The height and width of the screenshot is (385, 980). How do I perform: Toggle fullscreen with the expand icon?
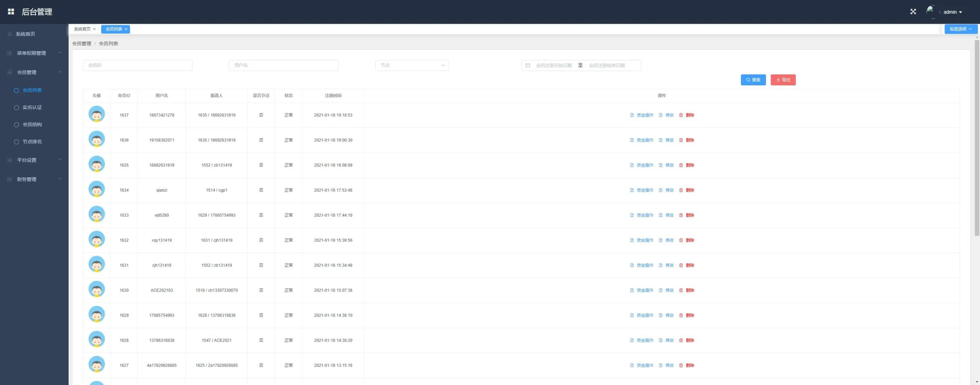[x=913, y=12]
